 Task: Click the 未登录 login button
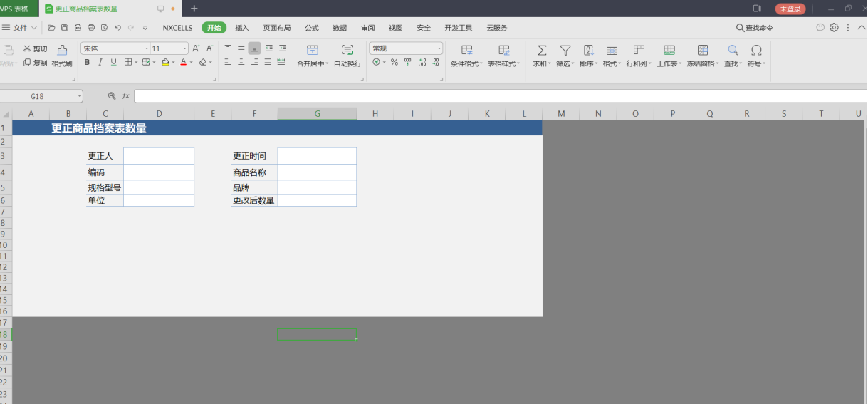tap(790, 9)
